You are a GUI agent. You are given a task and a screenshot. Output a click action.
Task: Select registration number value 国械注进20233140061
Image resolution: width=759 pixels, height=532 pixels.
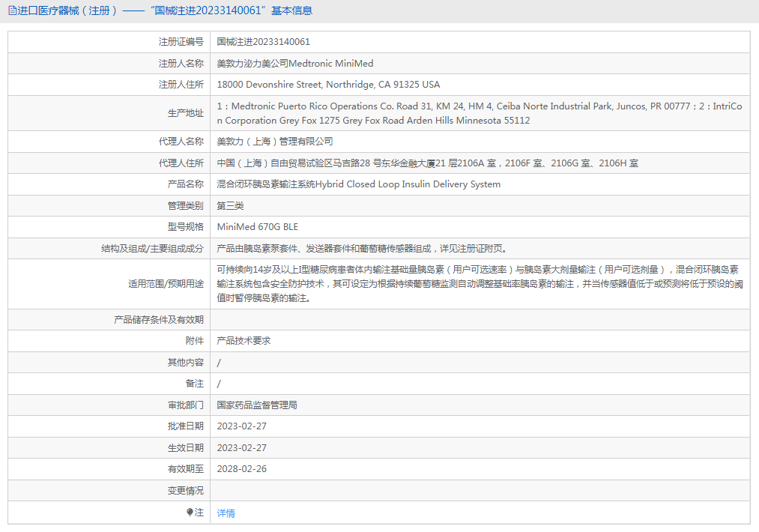[x=263, y=42]
